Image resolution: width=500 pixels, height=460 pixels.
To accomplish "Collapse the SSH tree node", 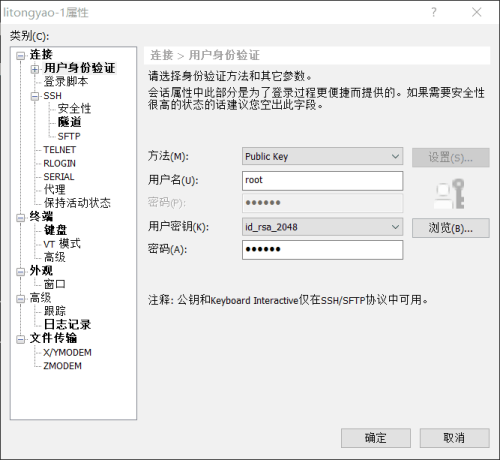I will [35, 96].
